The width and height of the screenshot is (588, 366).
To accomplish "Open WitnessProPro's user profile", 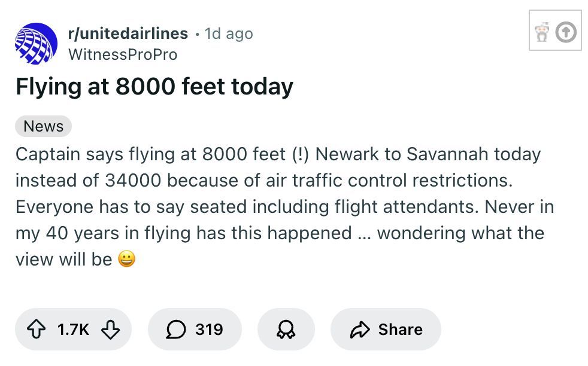I will pos(123,54).
